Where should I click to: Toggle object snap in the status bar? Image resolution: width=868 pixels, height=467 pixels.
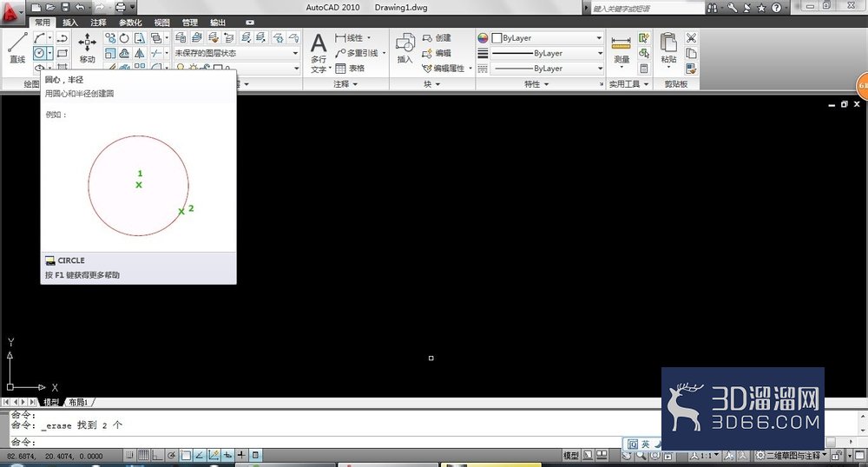pos(186,456)
